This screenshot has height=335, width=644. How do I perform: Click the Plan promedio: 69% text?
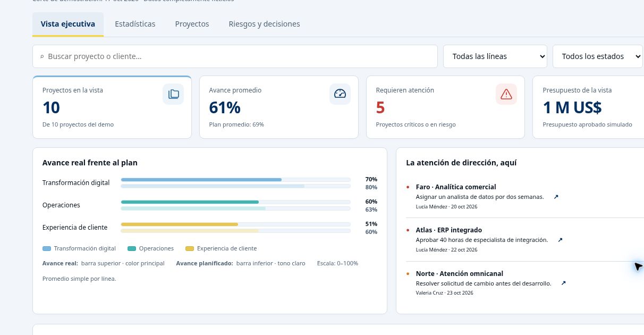pyautogui.click(x=236, y=124)
